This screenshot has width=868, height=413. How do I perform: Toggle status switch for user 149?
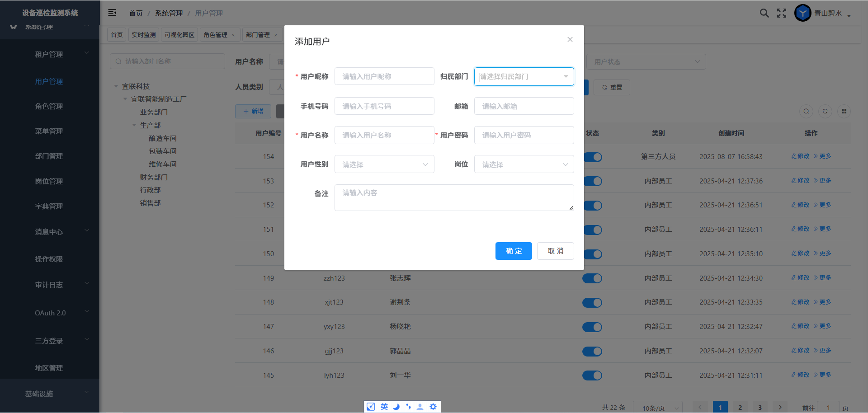pos(592,278)
